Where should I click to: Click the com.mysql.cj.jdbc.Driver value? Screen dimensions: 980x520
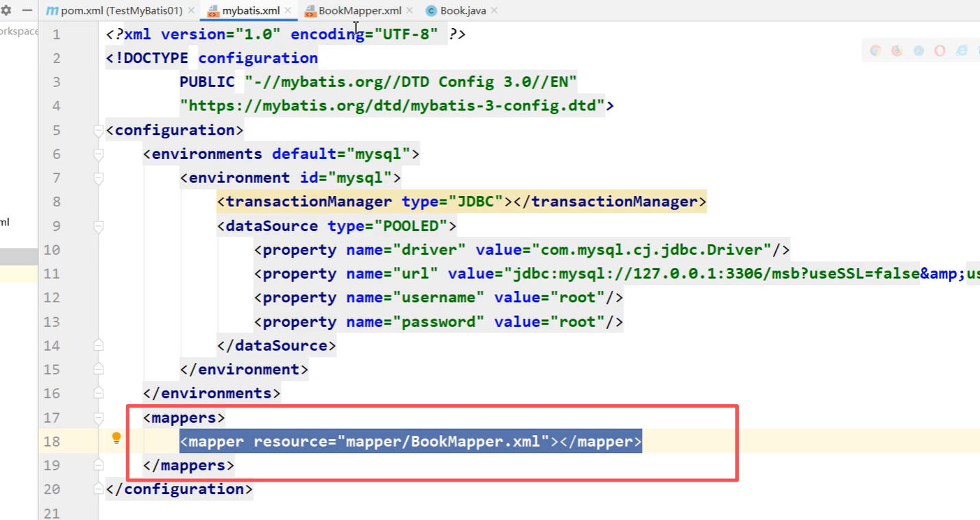pyautogui.click(x=652, y=250)
